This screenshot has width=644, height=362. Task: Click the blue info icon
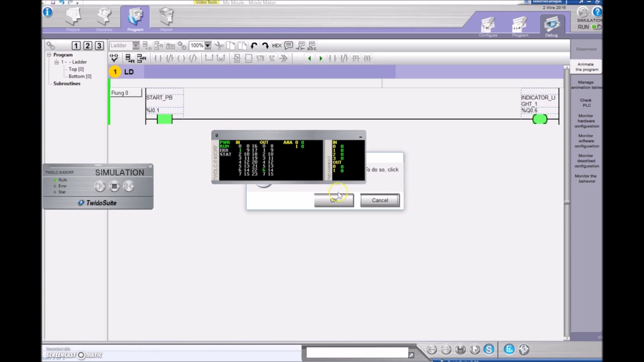pyautogui.click(x=48, y=11)
